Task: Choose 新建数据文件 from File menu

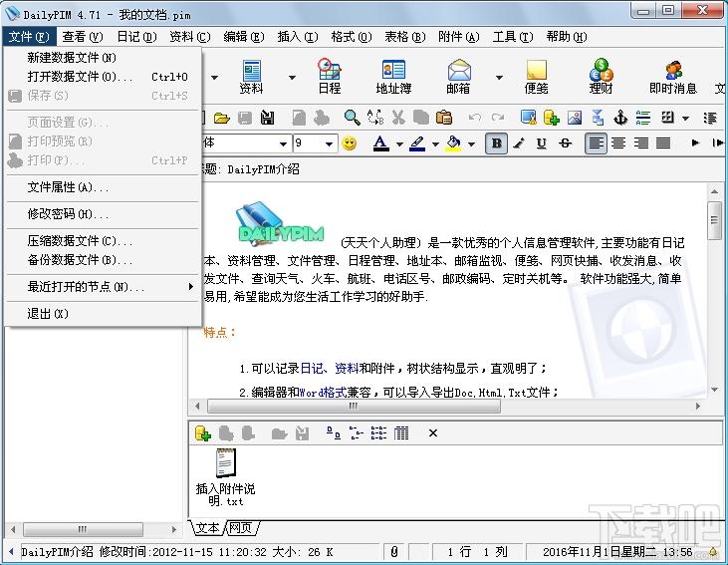Action: click(103, 58)
